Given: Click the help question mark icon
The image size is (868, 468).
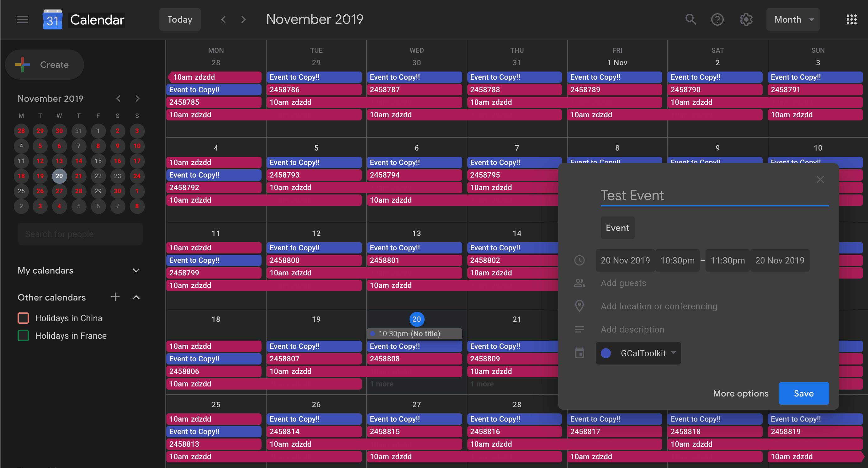Looking at the screenshot, I should pyautogui.click(x=718, y=19).
